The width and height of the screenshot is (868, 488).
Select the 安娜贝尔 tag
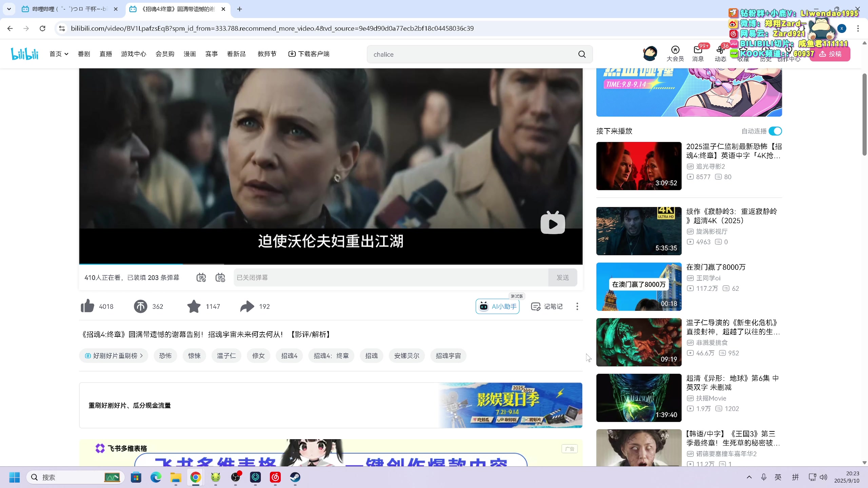407,355
